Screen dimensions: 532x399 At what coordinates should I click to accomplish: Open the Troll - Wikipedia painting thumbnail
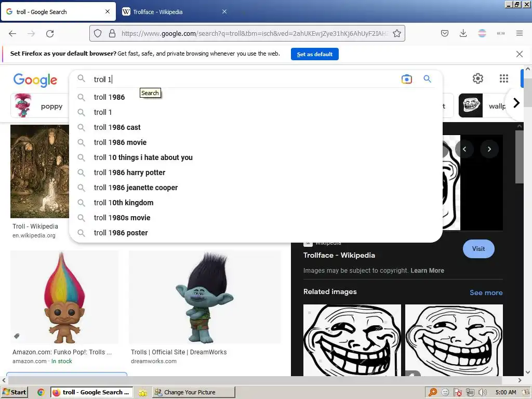[x=39, y=171]
